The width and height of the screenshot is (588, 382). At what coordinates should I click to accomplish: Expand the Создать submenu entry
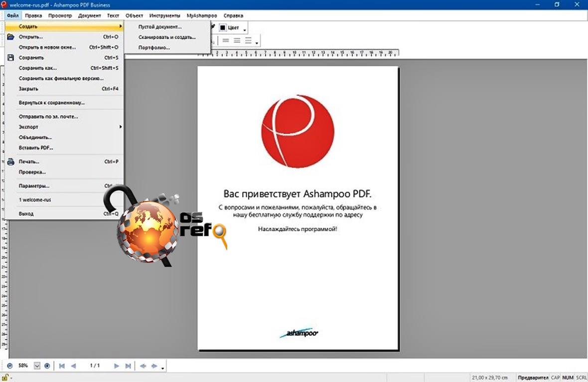point(64,26)
